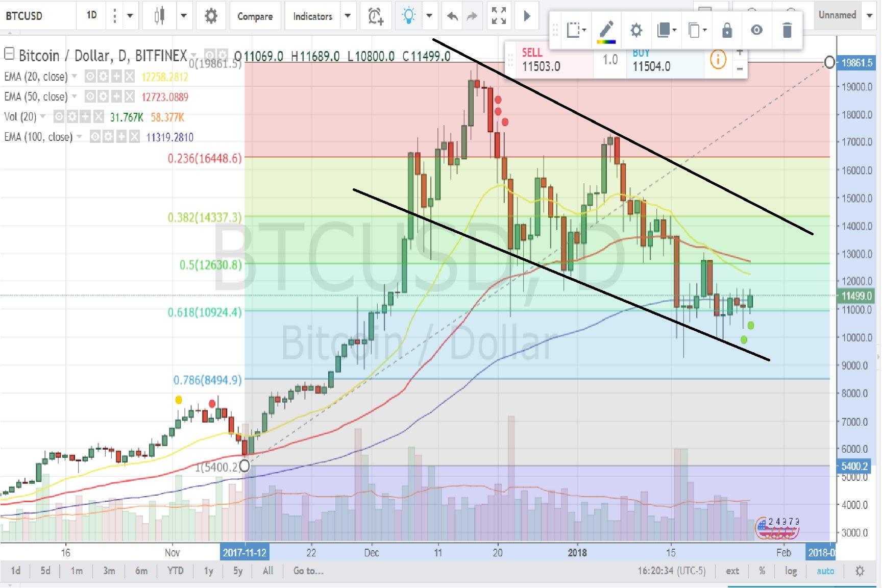Viewport: 882px width, 588px height.
Task: Click the BUY 11504.0 button
Action: click(x=665, y=60)
